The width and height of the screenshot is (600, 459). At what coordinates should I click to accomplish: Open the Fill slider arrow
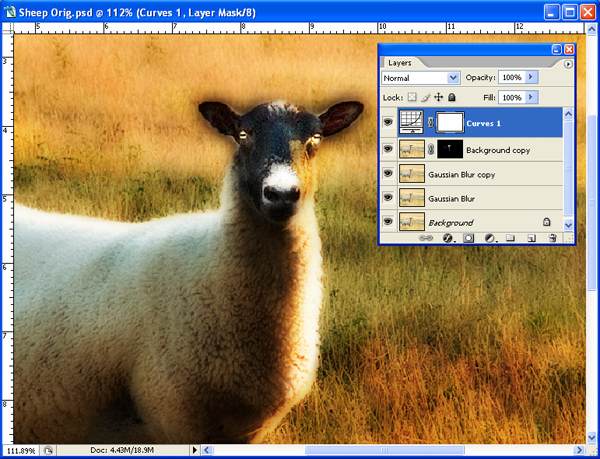click(x=531, y=98)
